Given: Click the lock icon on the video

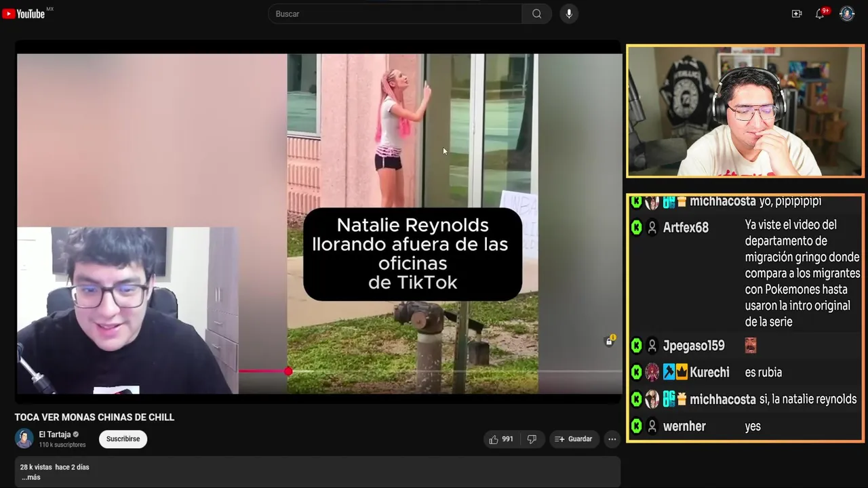Looking at the screenshot, I should 609,341.
